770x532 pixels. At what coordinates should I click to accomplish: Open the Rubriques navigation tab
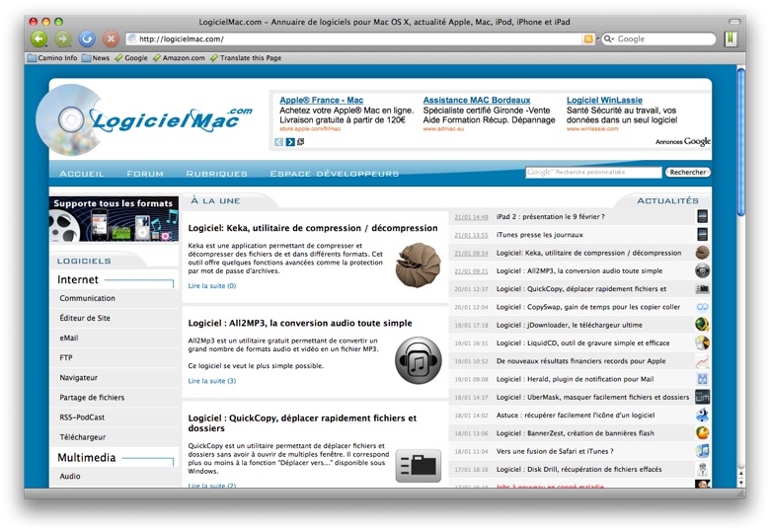[216, 174]
